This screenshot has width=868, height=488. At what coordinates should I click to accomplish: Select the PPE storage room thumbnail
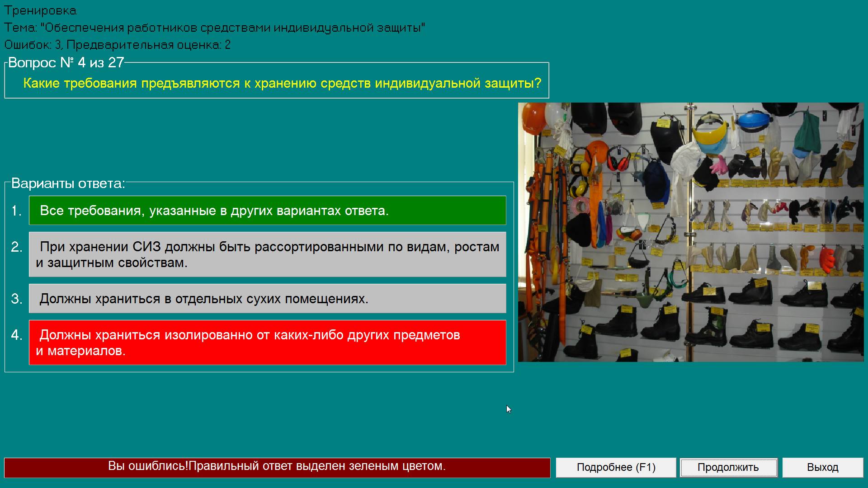click(x=693, y=232)
